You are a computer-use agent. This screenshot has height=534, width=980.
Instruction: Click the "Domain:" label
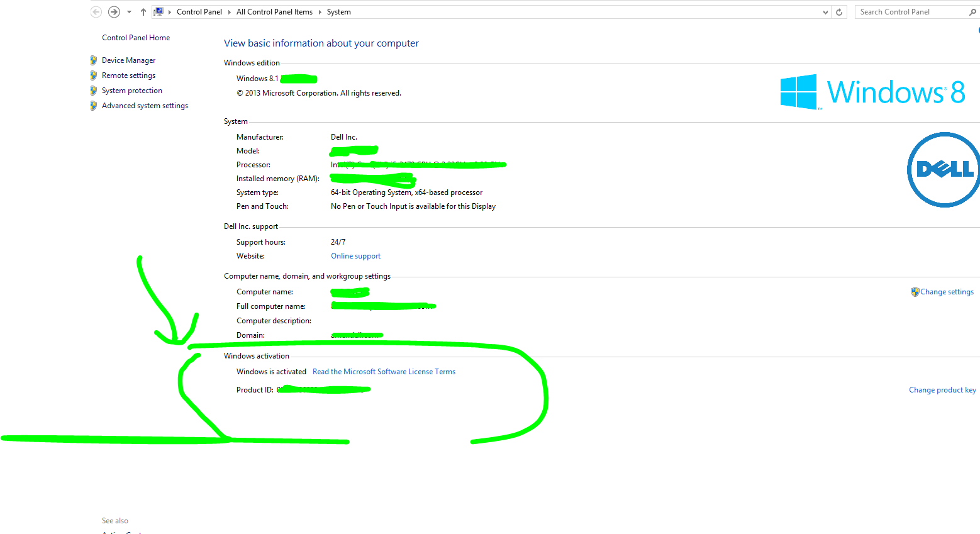[250, 335]
